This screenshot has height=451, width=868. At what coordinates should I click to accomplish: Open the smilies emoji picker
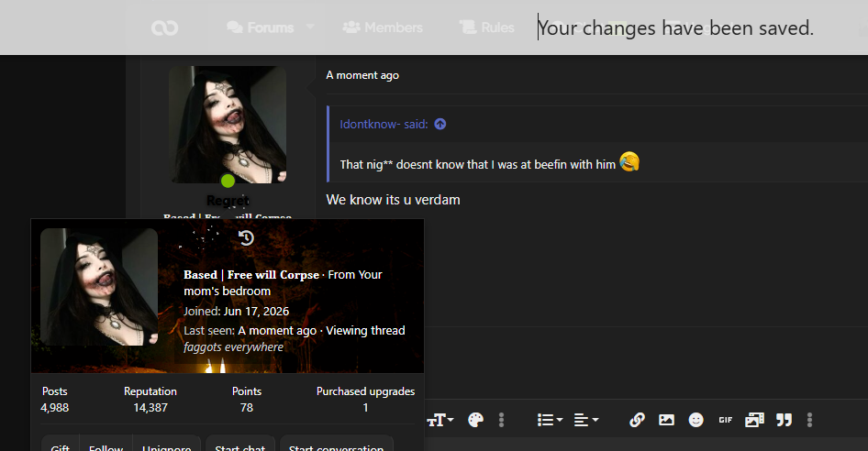[696, 420]
